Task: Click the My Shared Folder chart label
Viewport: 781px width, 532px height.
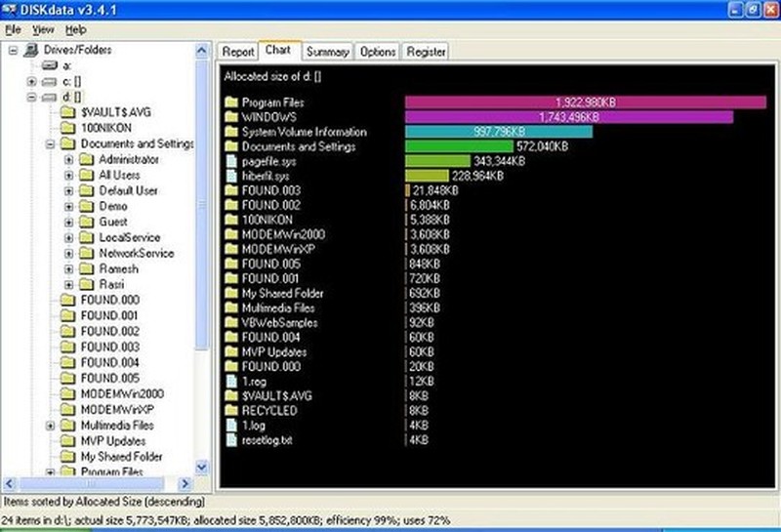Action: pos(282,294)
